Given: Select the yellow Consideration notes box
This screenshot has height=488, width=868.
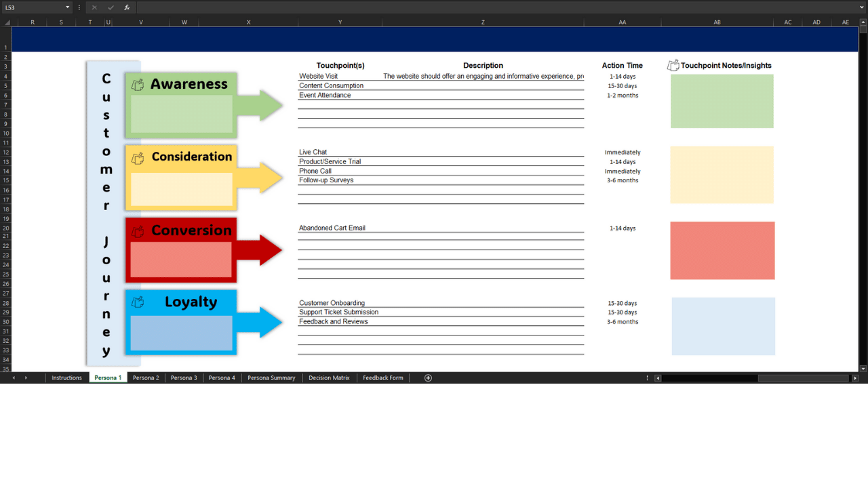Looking at the screenshot, I should pyautogui.click(x=722, y=175).
